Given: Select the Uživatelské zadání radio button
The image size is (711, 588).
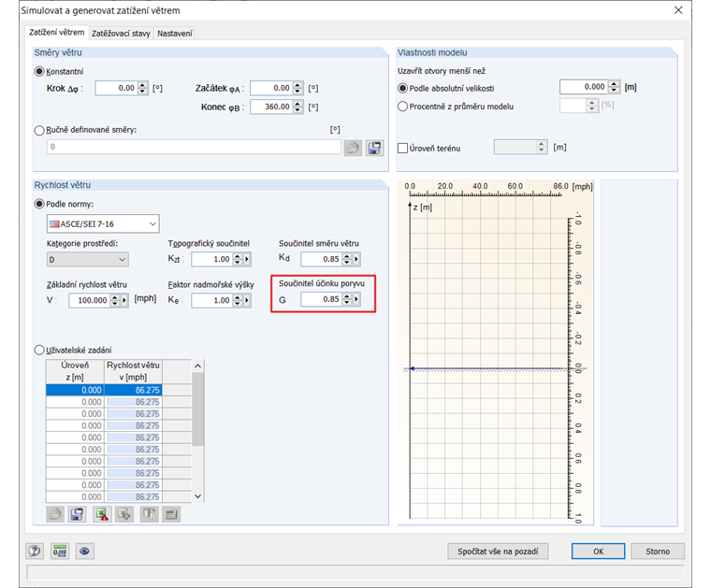Looking at the screenshot, I should tap(39, 351).
